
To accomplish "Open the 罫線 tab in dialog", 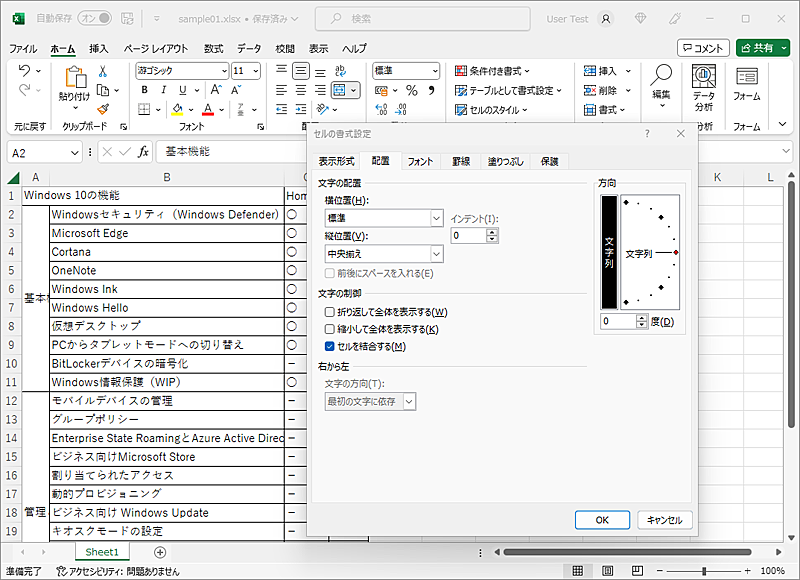I will (x=460, y=161).
